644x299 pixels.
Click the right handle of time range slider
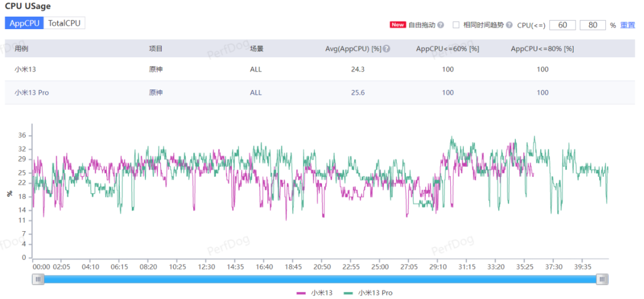pyautogui.click(x=602, y=279)
